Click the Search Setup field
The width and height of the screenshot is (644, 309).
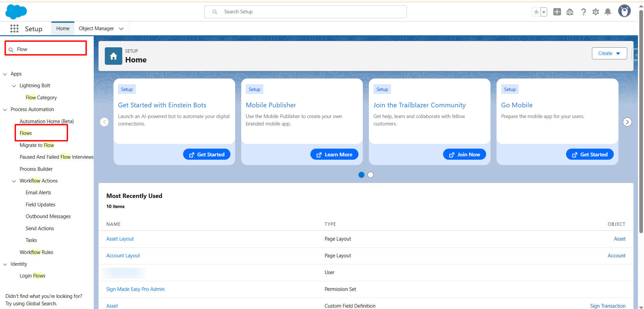[305, 12]
